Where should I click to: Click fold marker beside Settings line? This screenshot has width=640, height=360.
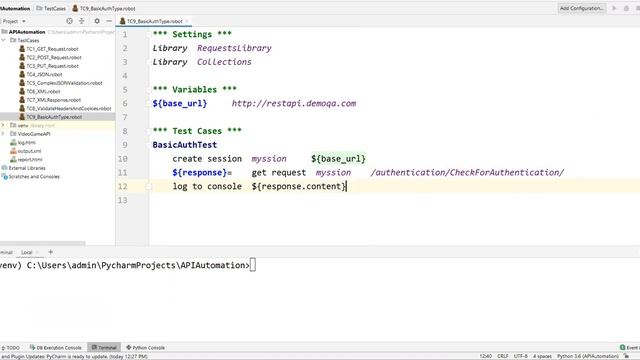tap(149, 35)
